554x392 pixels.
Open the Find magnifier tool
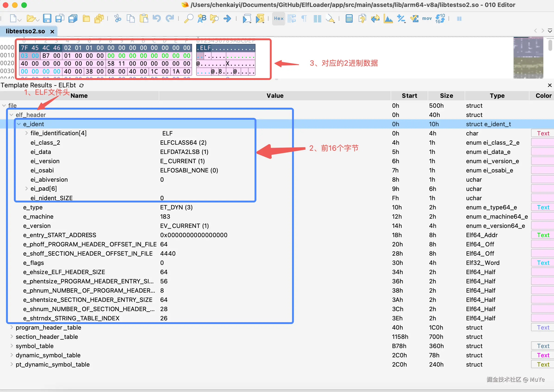pyautogui.click(x=188, y=18)
